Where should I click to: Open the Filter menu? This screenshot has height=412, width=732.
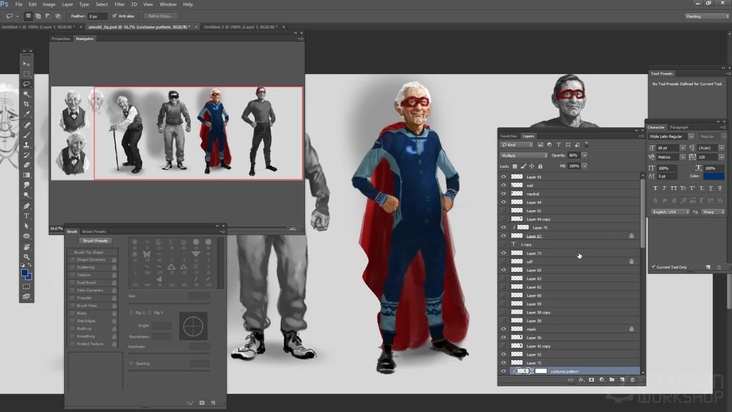(119, 4)
